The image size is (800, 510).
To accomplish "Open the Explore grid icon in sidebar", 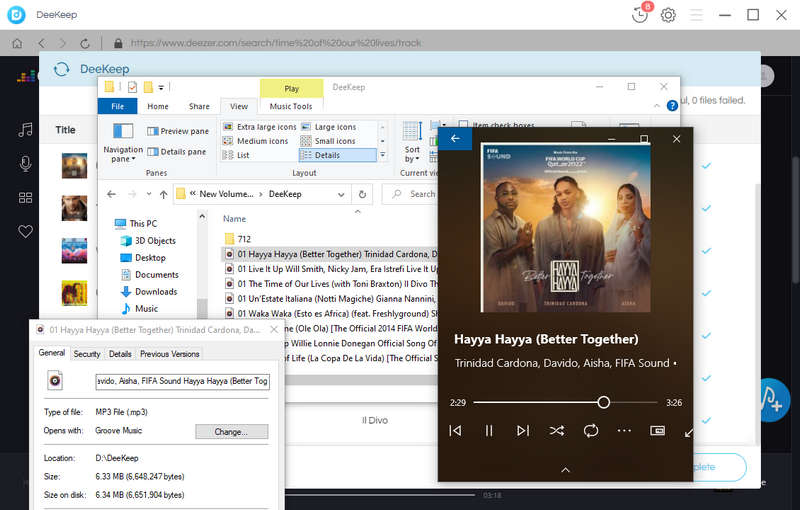I will point(25,197).
